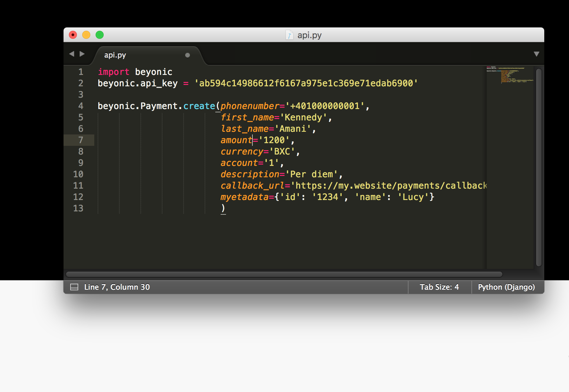Click the 'Lucy' string value
Screen dimensions: 569x392
(x=413, y=197)
